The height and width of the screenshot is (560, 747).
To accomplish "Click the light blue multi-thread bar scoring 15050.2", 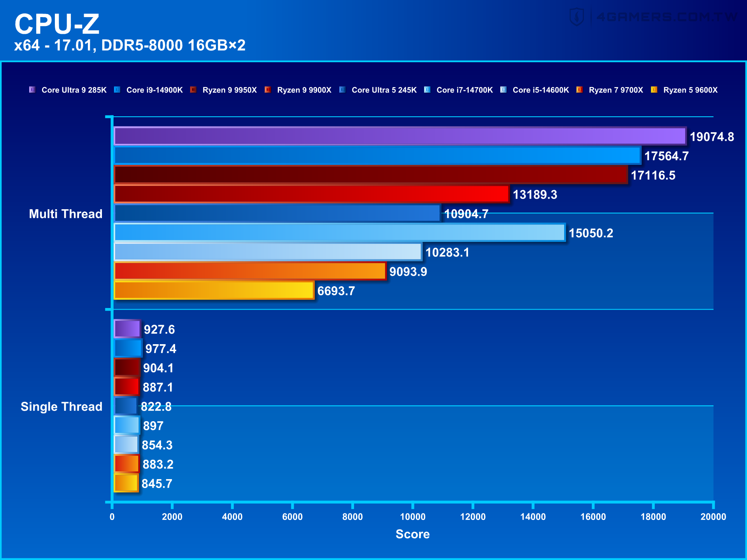I will click(340, 233).
